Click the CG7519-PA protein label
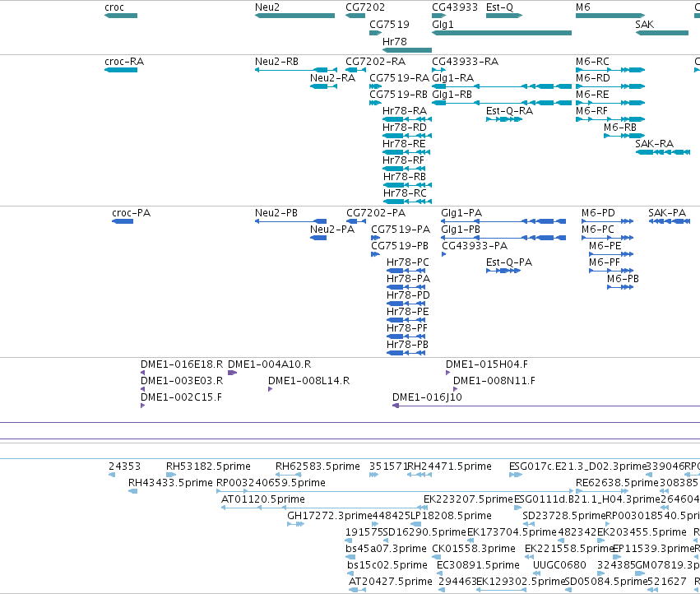The height and width of the screenshot is (594, 700). [x=401, y=230]
